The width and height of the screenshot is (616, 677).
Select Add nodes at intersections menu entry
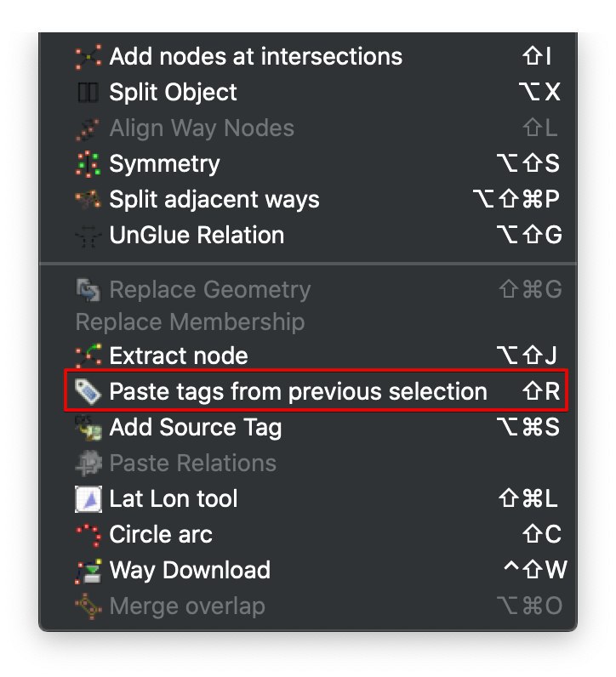[308, 57]
